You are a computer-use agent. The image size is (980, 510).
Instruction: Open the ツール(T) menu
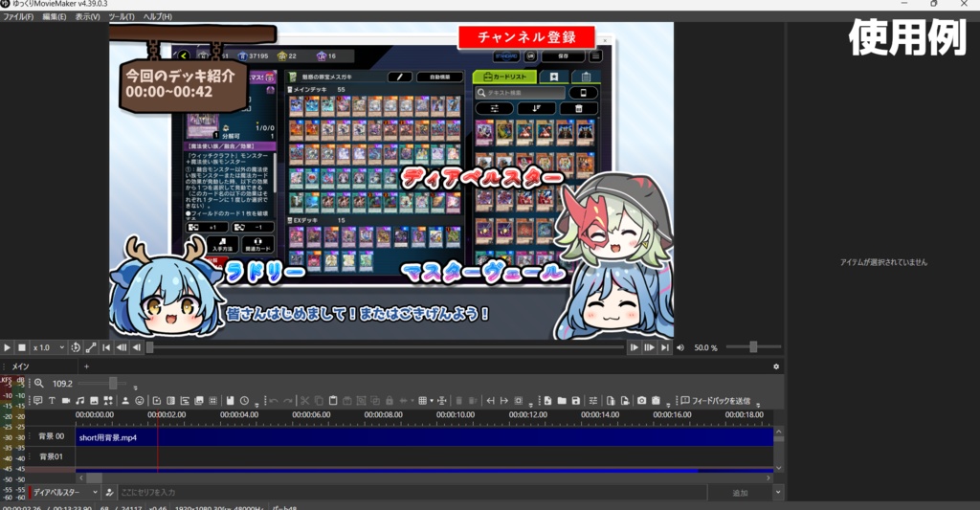pos(122,17)
